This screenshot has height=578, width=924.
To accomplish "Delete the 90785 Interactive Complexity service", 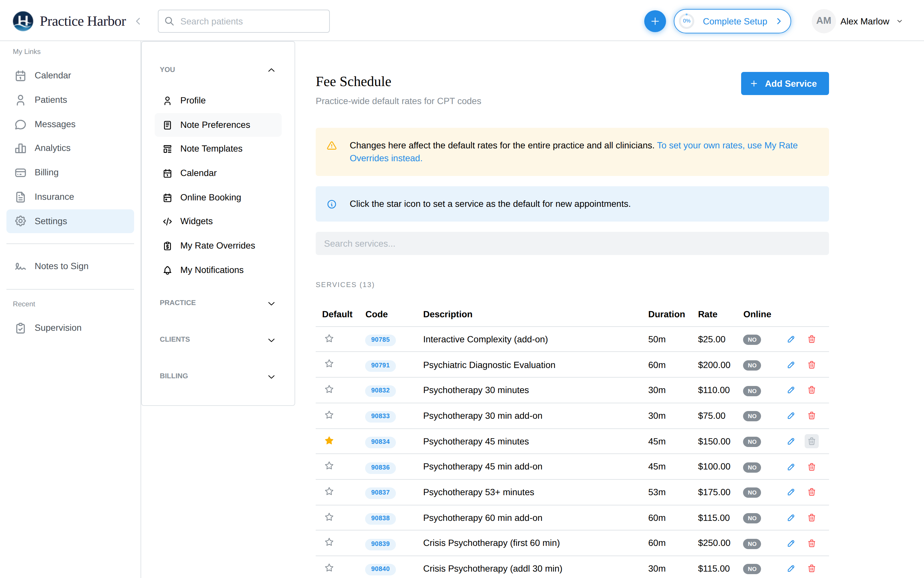I will pos(811,339).
